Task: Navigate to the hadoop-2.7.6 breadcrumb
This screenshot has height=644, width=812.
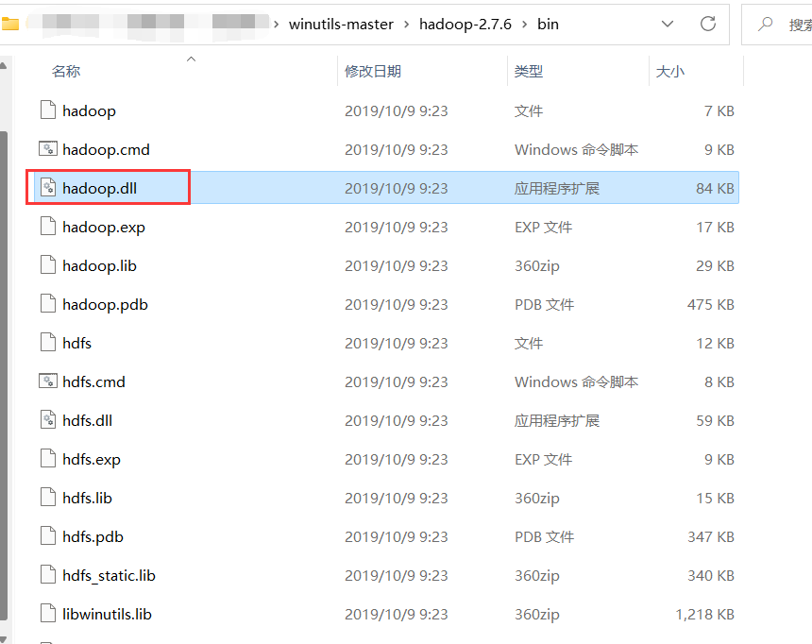Action: [465, 25]
